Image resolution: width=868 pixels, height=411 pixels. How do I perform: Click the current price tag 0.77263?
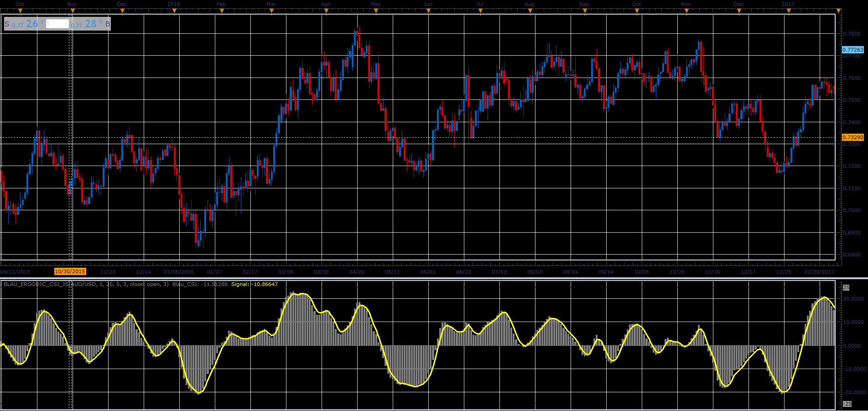click(x=852, y=50)
